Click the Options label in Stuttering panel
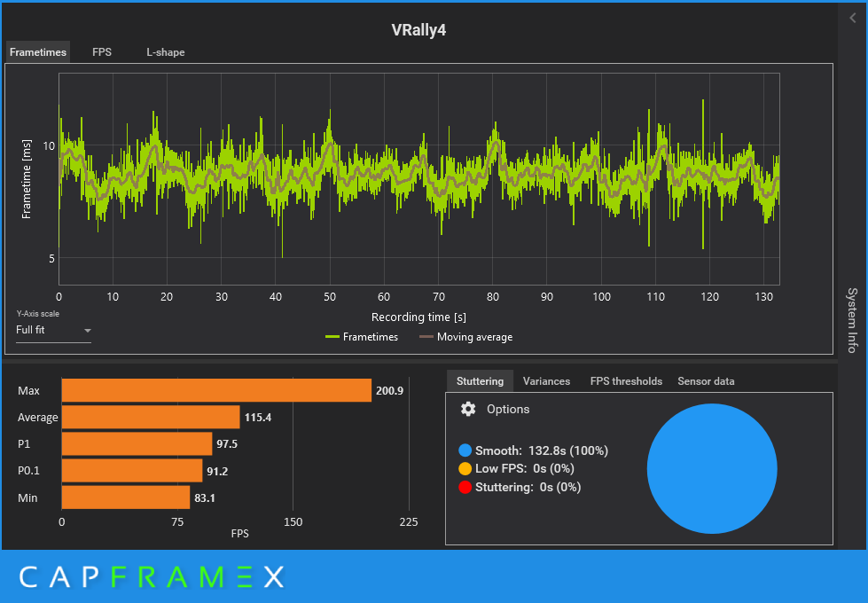The height and width of the screenshot is (603, 868). click(x=508, y=409)
